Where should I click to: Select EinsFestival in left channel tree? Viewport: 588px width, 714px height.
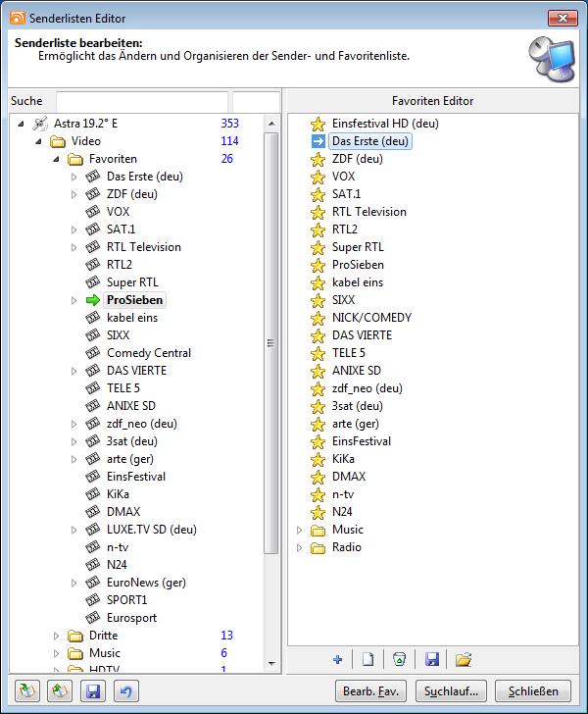click(x=136, y=477)
